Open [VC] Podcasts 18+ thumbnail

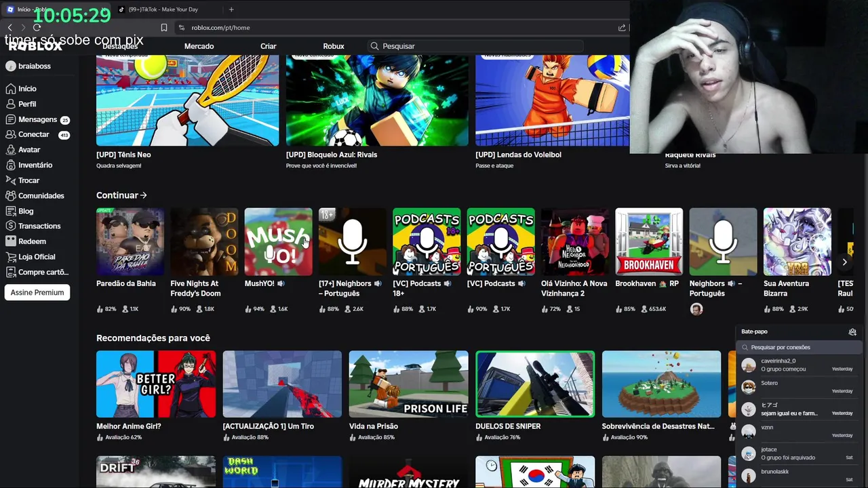tap(427, 242)
